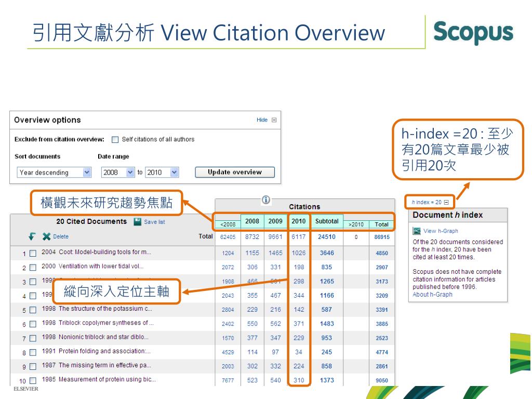Check the box for Measurement of protein row
Viewport: 532px width, 399px height.
pos(33,381)
